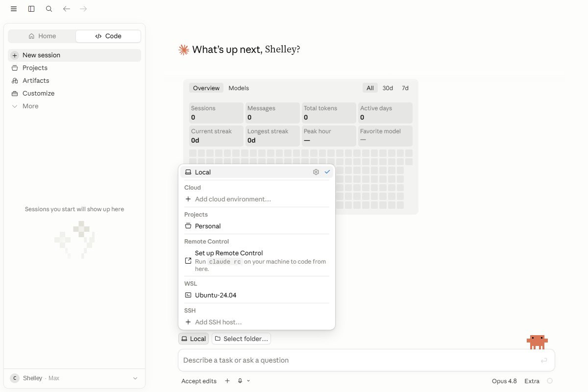Open the hamburger menu icon
The width and height of the screenshot is (588, 392).
[14, 9]
